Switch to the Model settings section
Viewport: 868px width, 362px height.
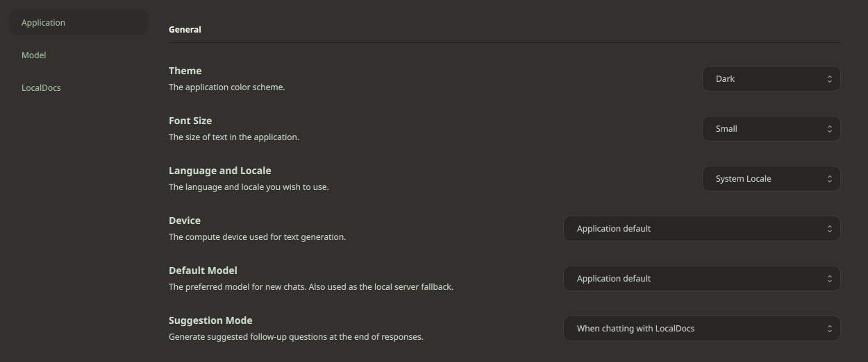coord(78,55)
